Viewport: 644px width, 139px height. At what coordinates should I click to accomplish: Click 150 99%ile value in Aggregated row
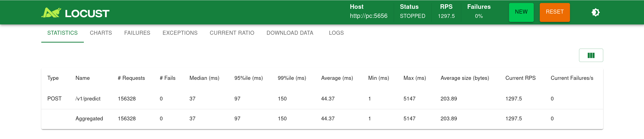point(282,119)
